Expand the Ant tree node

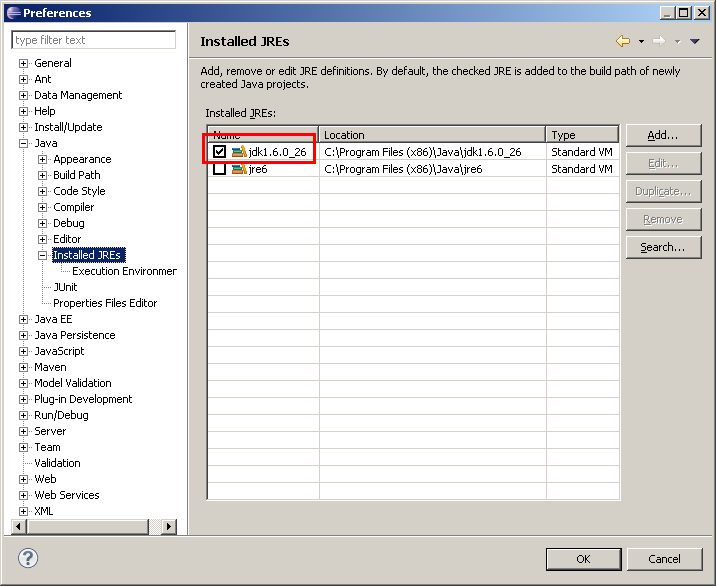(23, 79)
